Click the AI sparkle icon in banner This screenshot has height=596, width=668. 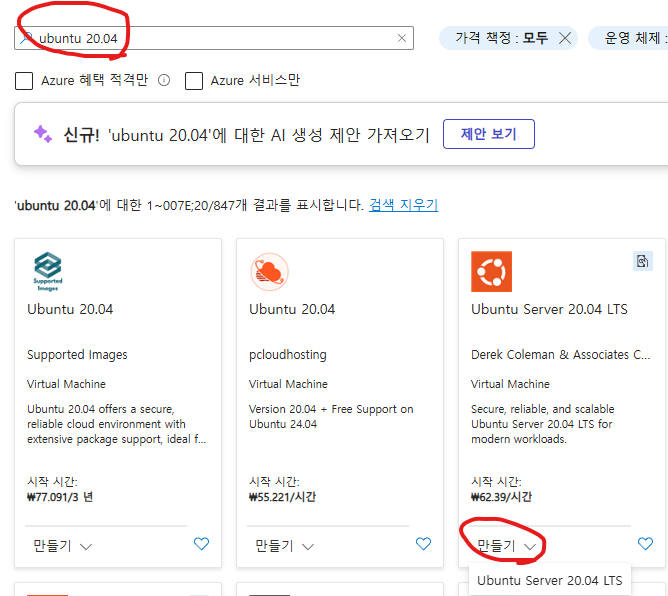point(43,134)
